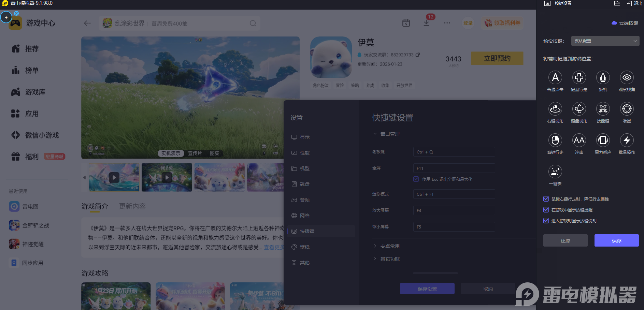The width and height of the screenshot is (644, 310).
Task: Click the 缩小屏幕 F5 shortcut field
Action: pos(454,227)
